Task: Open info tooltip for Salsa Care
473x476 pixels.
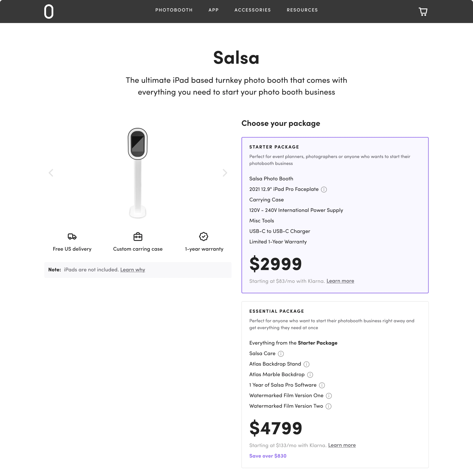Action: point(281,354)
